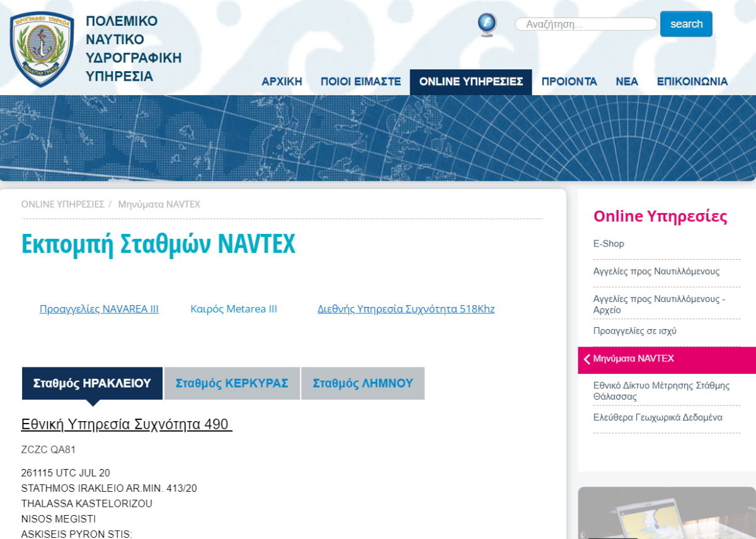Open the ΑΡΧΙΚΗ menu item
This screenshot has width=756, height=539.
[x=282, y=82]
